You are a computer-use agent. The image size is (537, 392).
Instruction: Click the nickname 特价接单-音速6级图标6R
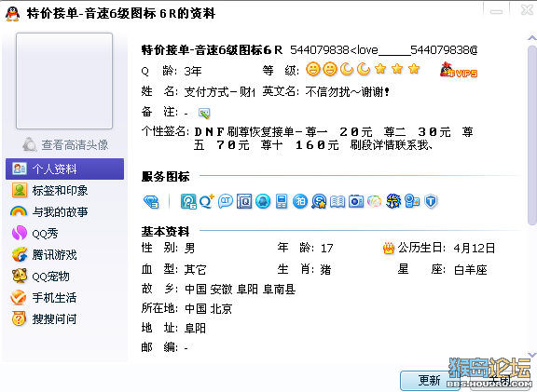pyautogui.click(x=212, y=50)
